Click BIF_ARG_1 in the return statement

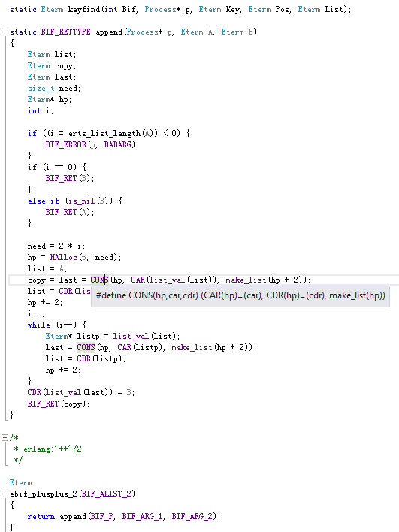pos(143,516)
